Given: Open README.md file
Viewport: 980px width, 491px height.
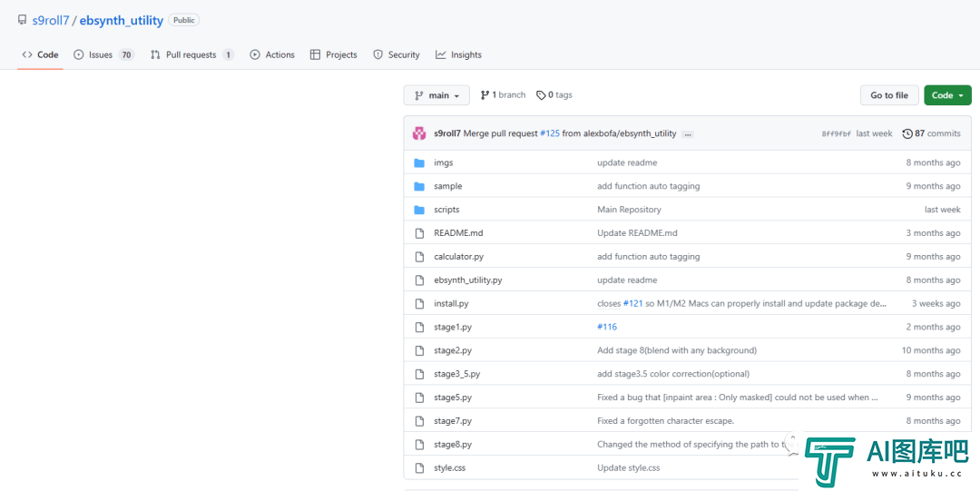Looking at the screenshot, I should pos(459,233).
